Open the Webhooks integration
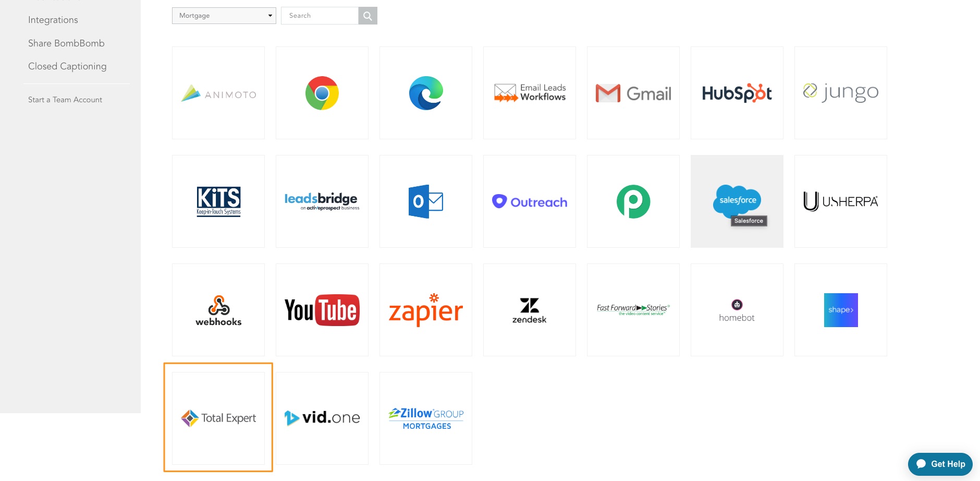 (x=218, y=310)
